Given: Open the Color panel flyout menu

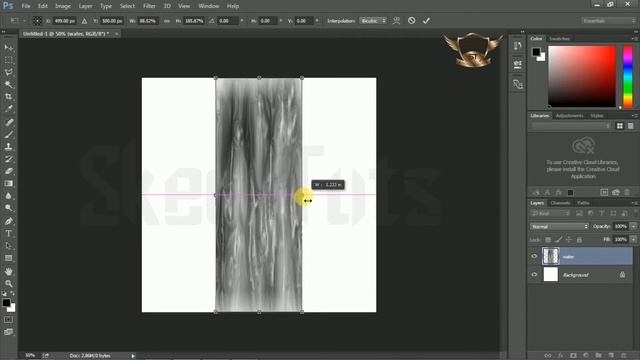Looking at the screenshot, I should pyautogui.click(x=634, y=39).
